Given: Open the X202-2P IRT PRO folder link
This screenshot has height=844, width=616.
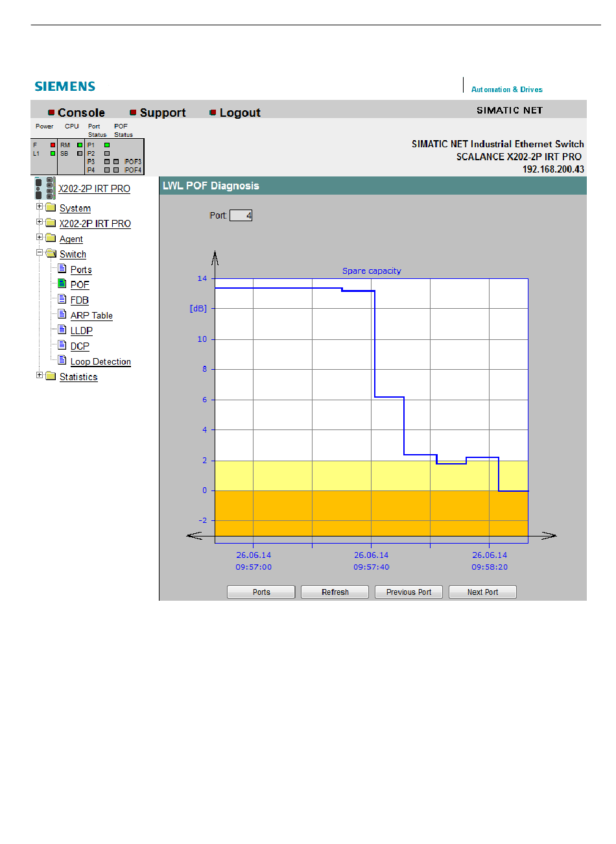Looking at the screenshot, I should tap(95, 223).
